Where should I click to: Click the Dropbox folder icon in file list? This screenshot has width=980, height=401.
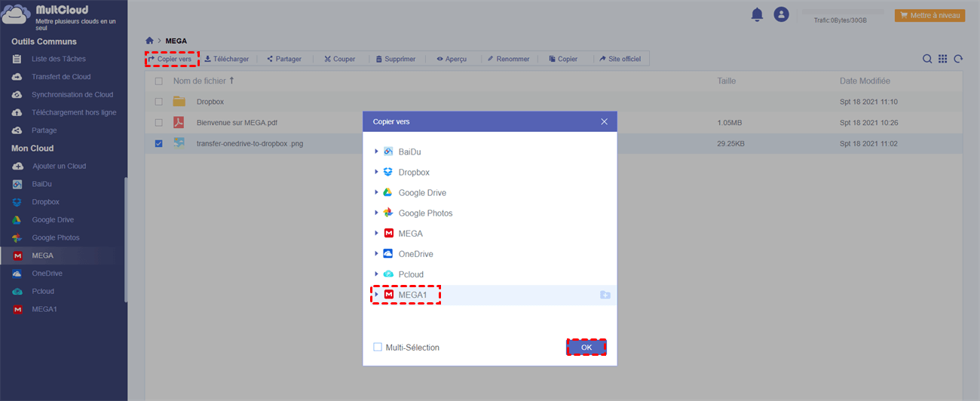[x=179, y=101]
